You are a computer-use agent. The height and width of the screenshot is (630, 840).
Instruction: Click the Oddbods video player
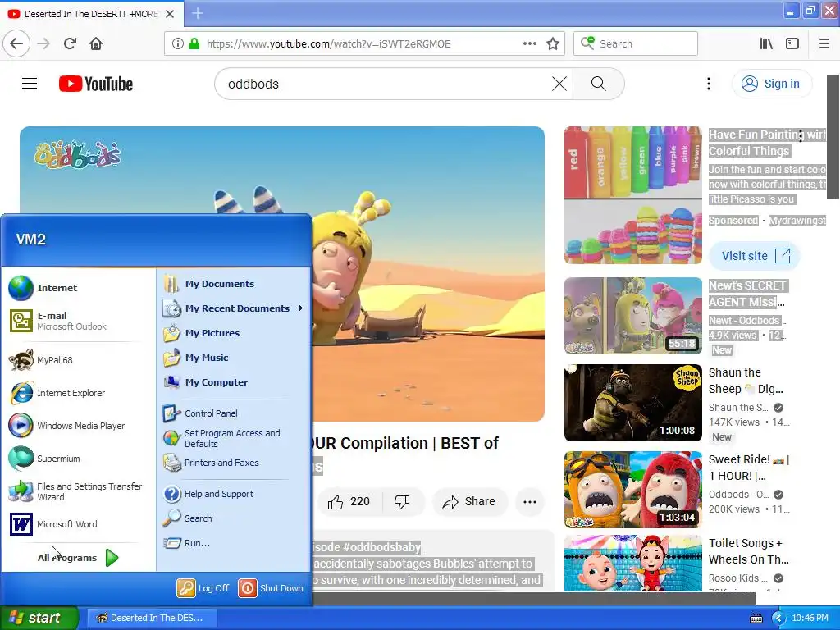pos(428,274)
